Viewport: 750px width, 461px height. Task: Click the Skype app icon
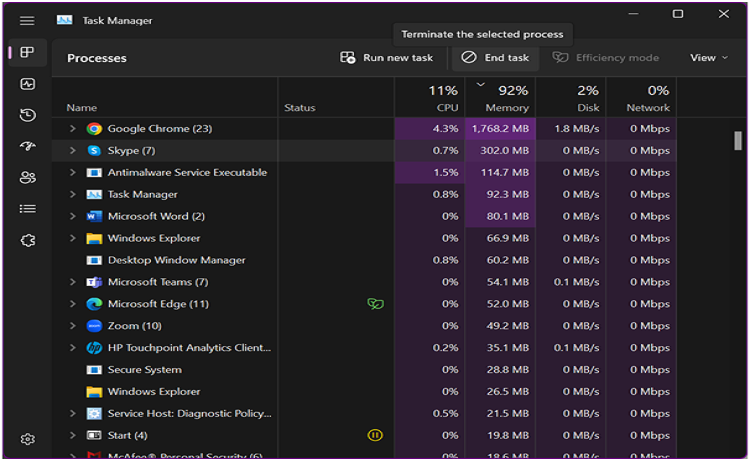coord(94,151)
